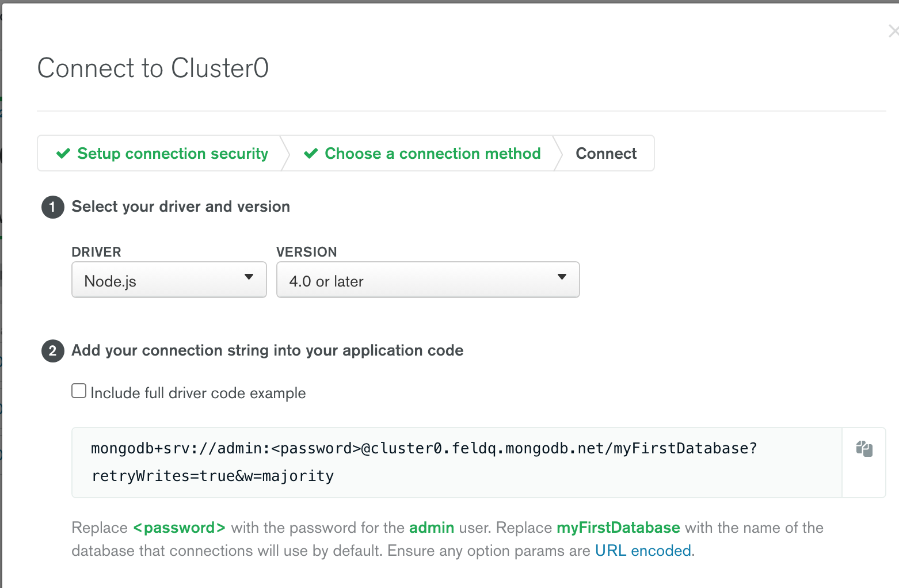899x588 pixels.
Task: Click the green admin username in instructions
Action: (432, 528)
